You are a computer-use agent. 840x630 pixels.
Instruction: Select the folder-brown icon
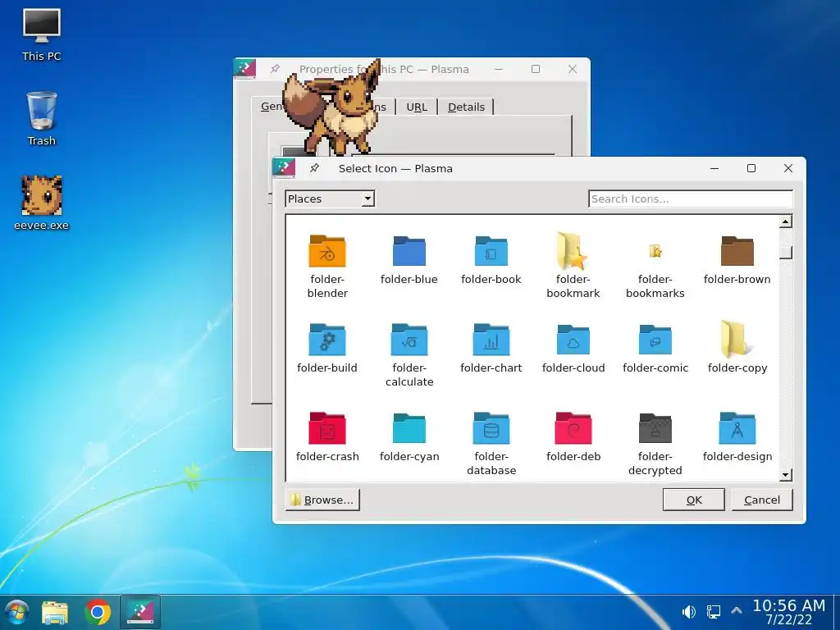point(737,251)
